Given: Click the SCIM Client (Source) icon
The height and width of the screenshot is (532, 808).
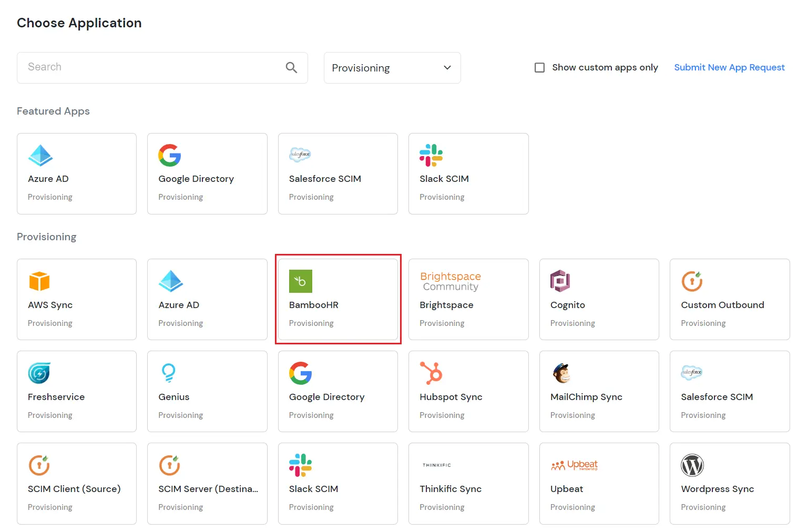Looking at the screenshot, I should (39, 465).
